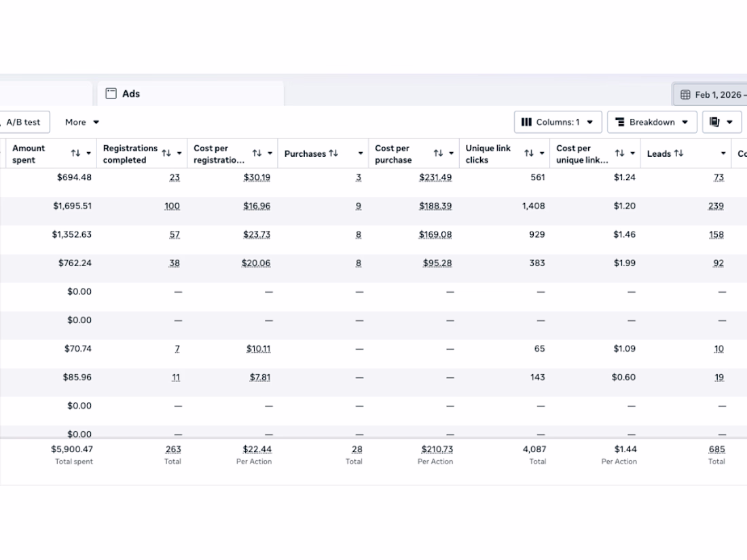
Task: Open the Columns dropdown
Action: pyautogui.click(x=558, y=122)
